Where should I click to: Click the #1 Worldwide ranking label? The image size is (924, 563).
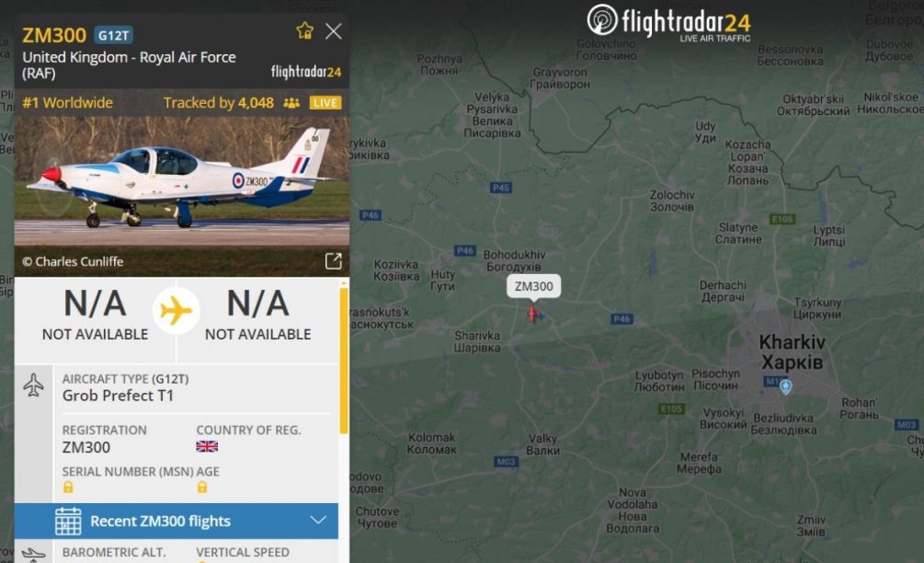(68, 103)
